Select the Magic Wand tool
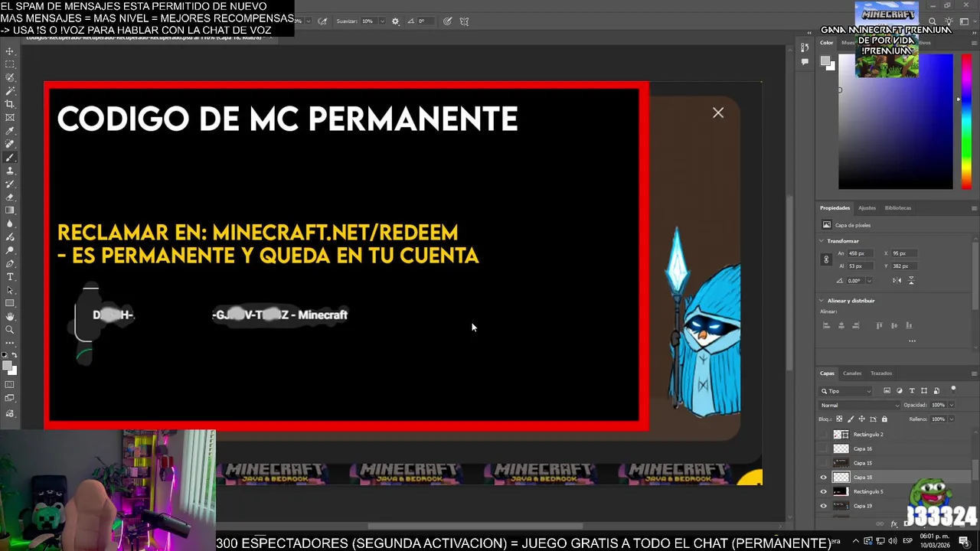Screen dimensions: 980x551 pos(11,90)
